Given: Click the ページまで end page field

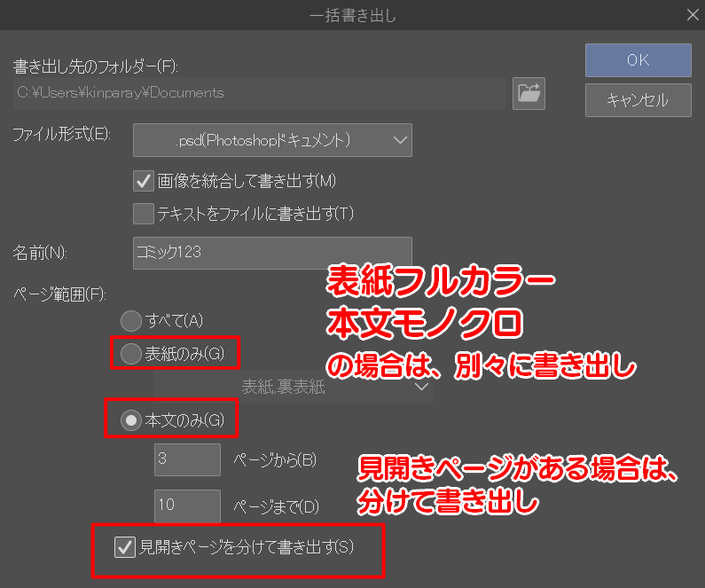Looking at the screenshot, I should point(187,506).
